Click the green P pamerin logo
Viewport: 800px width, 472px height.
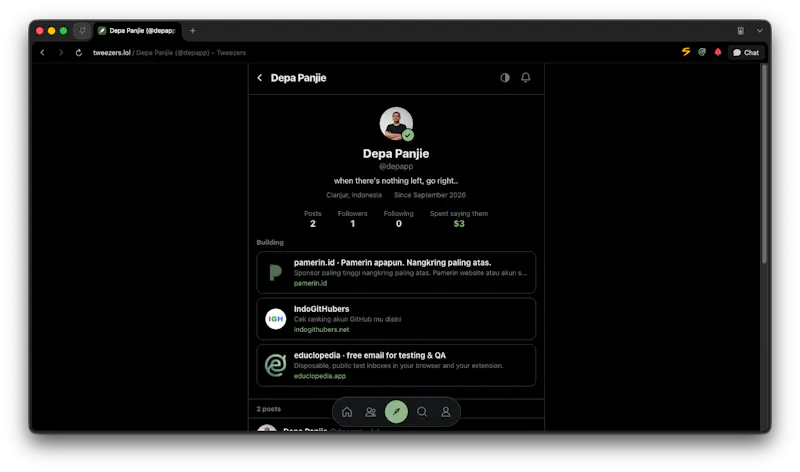pyautogui.click(x=276, y=272)
